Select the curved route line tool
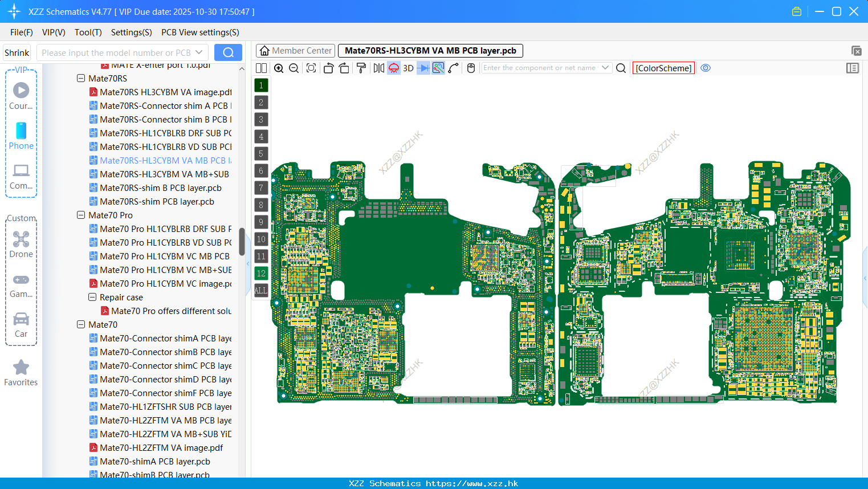The width and height of the screenshot is (868, 489). (454, 68)
